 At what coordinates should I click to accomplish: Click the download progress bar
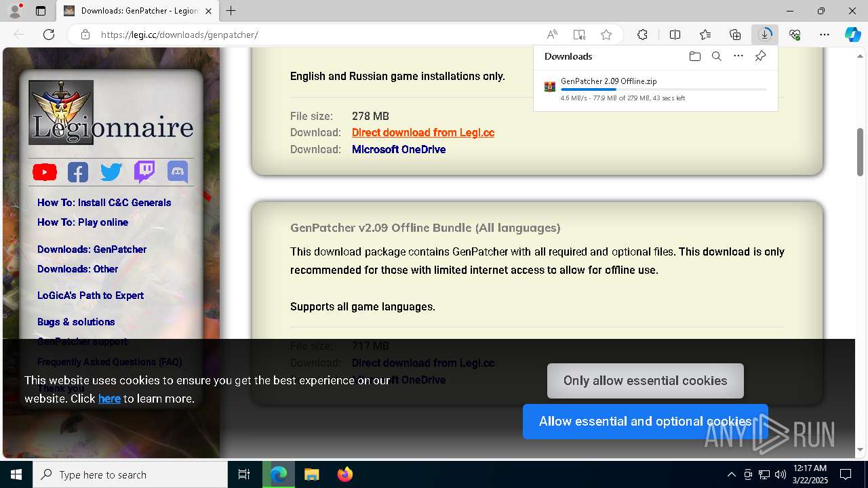664,89
